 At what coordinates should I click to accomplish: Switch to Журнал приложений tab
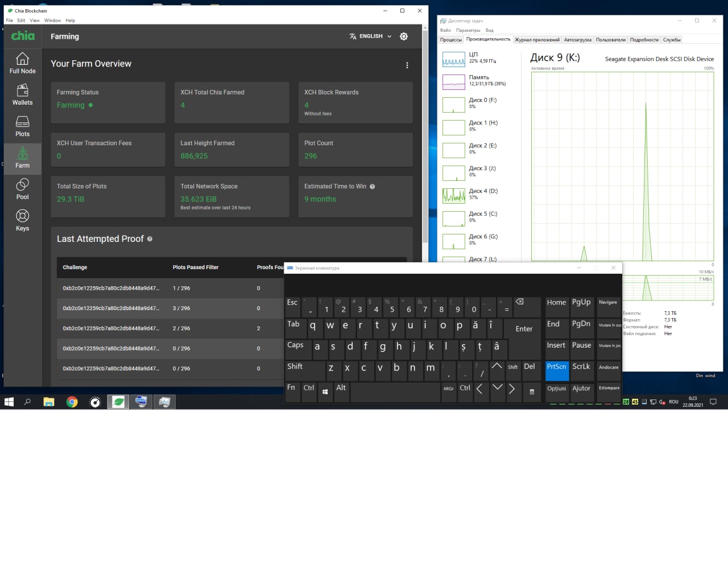(x=537, y=40)
